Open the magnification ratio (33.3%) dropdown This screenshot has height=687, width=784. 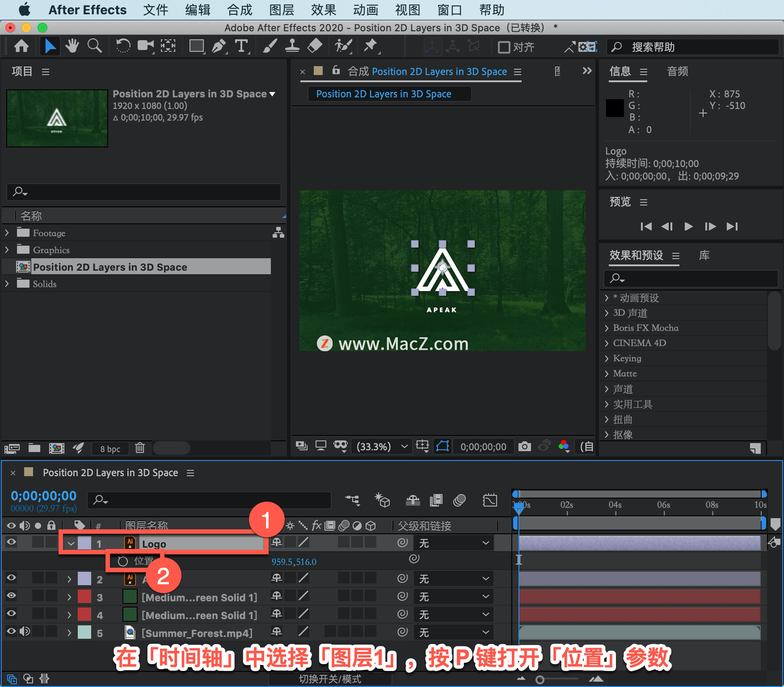point(382,446)
